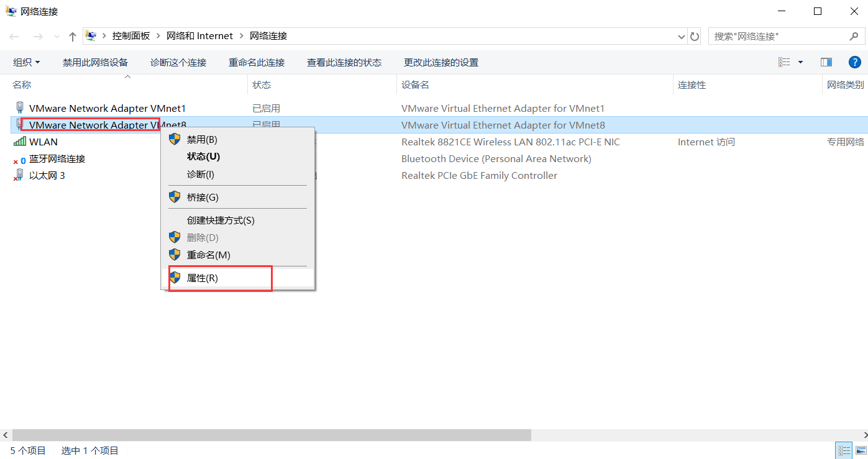Screen dimensions: 868x459
Task: Expand chevron after 网络和 Internet breadcrumb
Action: [x=241, y=36]
